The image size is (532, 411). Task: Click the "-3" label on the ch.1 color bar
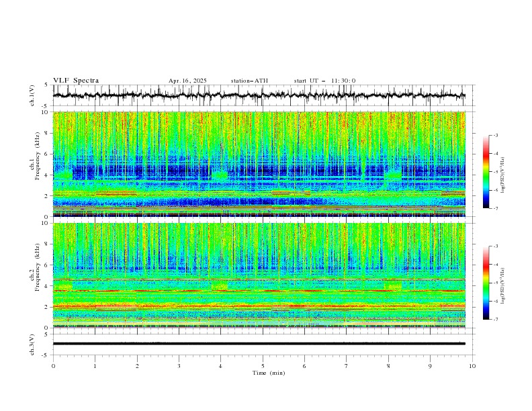coord(495,135)
